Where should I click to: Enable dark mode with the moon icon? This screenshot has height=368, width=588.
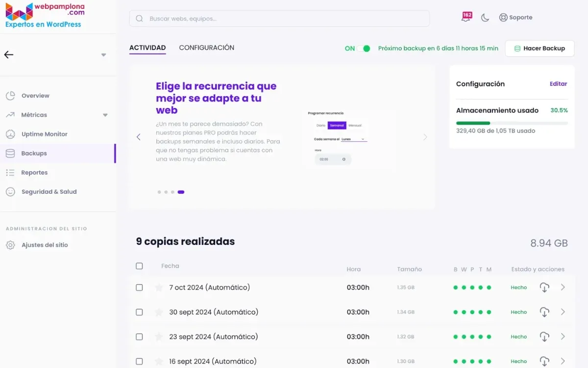click(485, 17)
